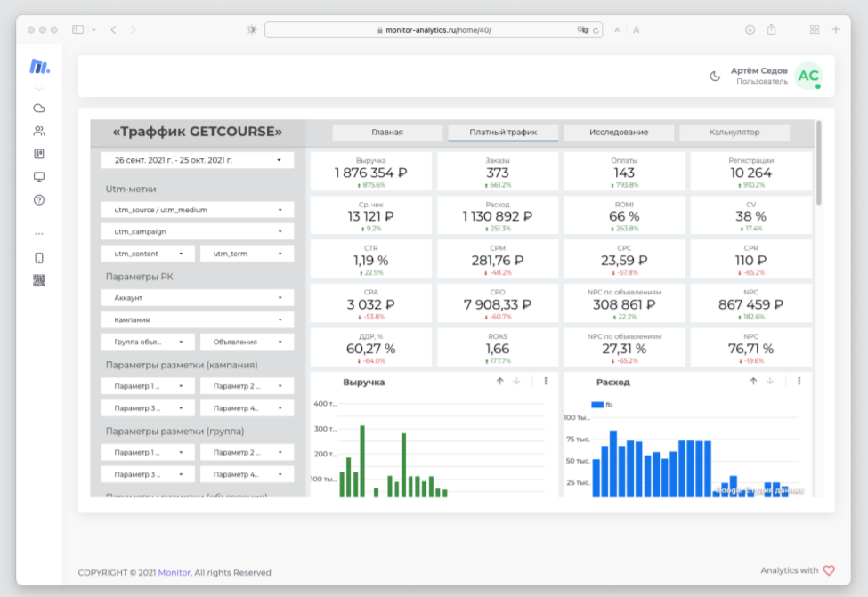Open the monitor screen icon in sidebar
Image resolution: width=868 pixels, height=597 pixels.
click(39, 177)
